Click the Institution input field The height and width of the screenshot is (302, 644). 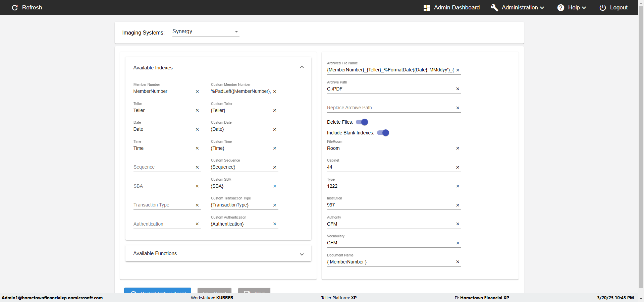pos(389,205)
